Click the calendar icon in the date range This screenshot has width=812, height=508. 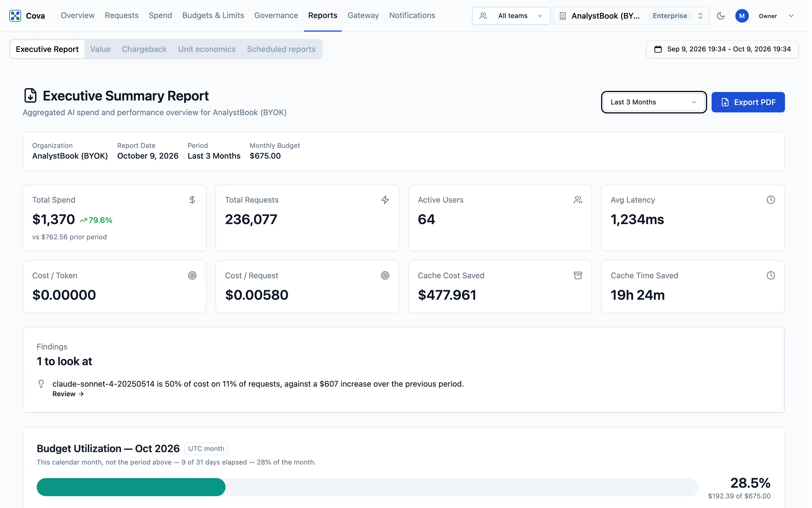tap(658, 49)
